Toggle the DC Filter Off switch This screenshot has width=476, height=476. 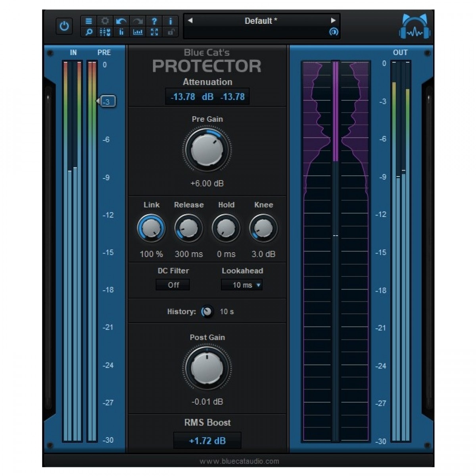pyautogui.click(x=173, y=285)
